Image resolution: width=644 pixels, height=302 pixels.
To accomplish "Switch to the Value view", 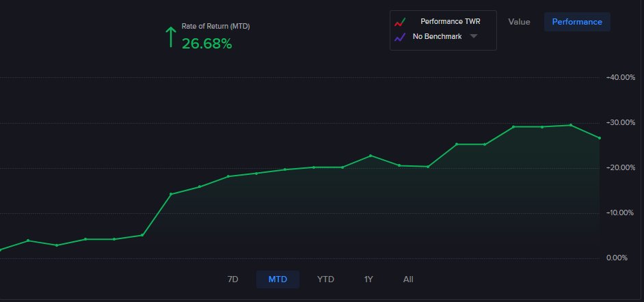I will [x=519, y=22].
